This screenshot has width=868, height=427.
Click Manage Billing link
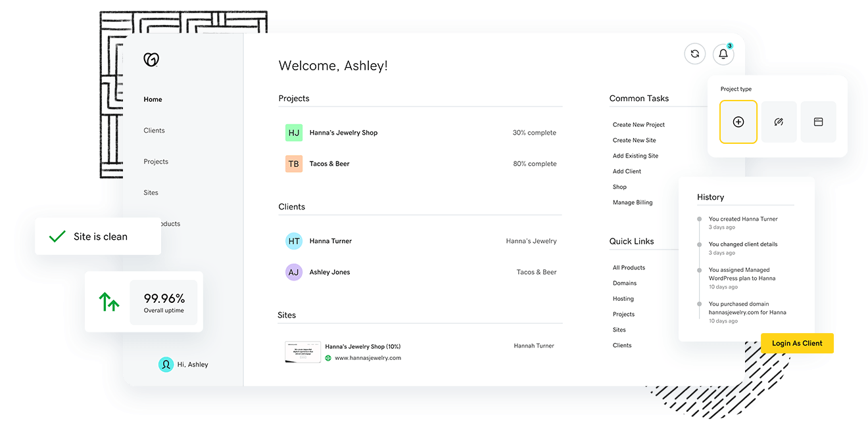(633, 202)
